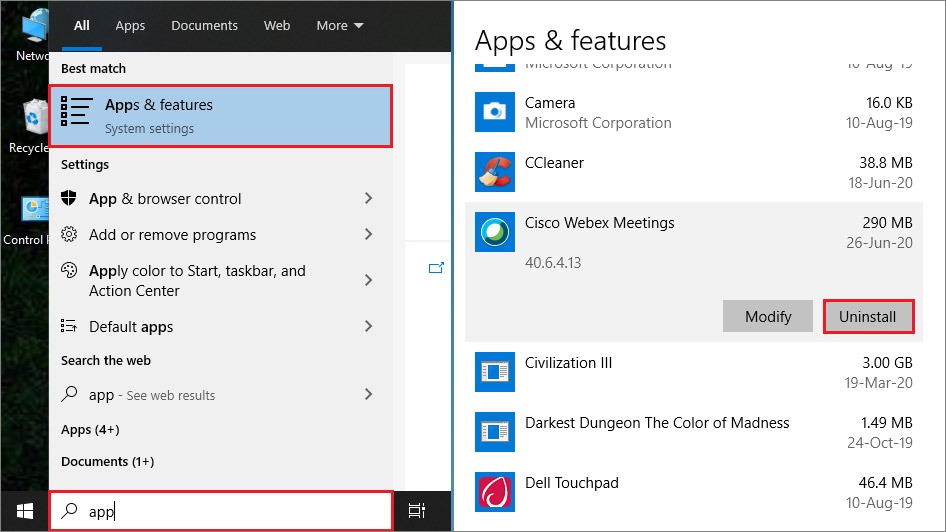The width and height of the screenshot is (946, 532).
Task: Open Default apps setting result
Action: point(221,326)
